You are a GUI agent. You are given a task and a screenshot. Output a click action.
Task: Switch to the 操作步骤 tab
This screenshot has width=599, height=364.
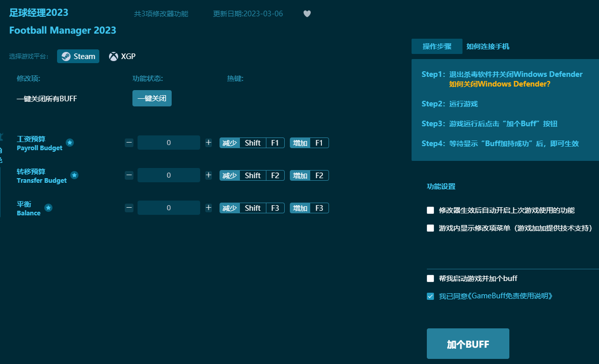click(437, 46)
